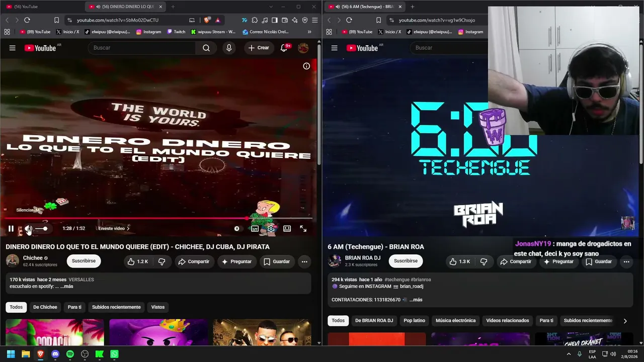The height and width of the screenshot is (362, 644).
Task: Open the extensions puzzle icon in left browser
Action: click(255, 20)
